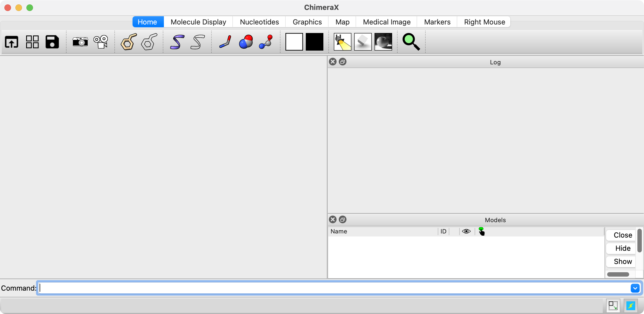
Task: Set the background to black swatch
Action: tap(314, 42)
